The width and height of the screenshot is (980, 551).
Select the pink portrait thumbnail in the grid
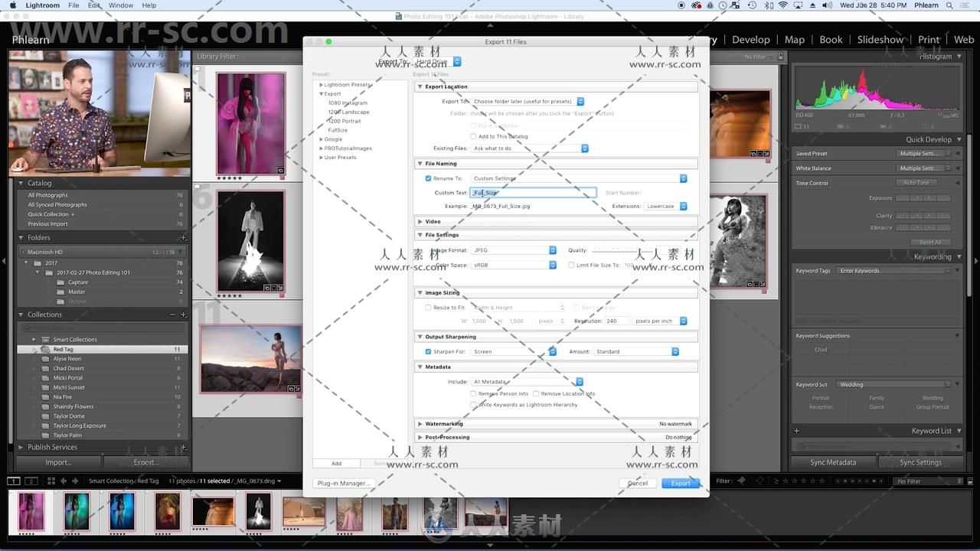tap(250, 123)
